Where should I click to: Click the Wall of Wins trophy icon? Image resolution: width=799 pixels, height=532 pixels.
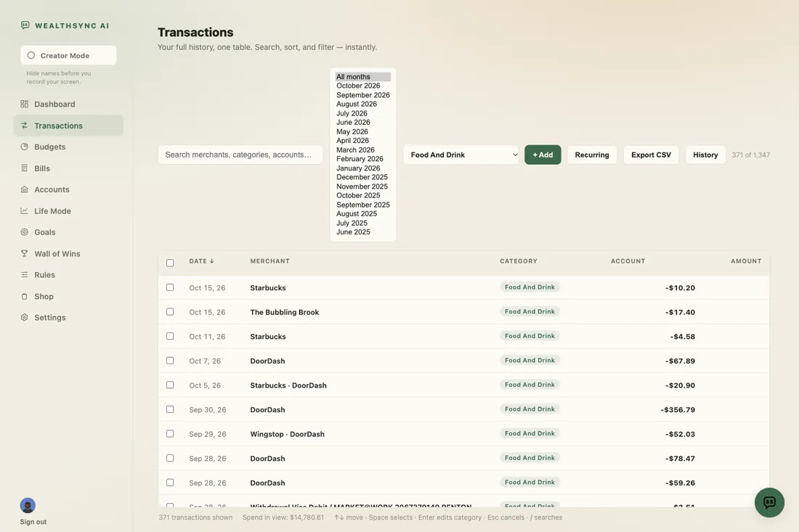click(x=24, y=253)
